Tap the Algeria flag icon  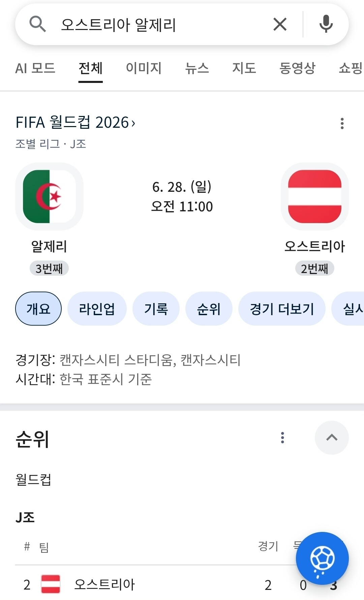pos(50,197)
